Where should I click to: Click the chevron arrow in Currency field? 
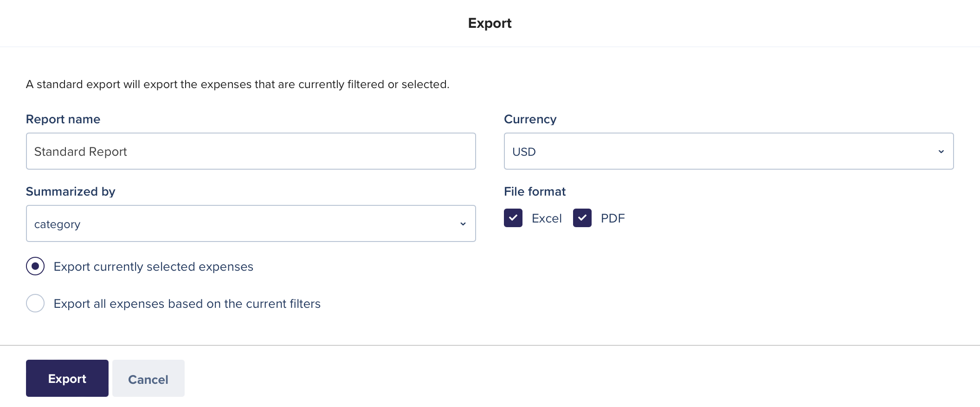point(941,152)
